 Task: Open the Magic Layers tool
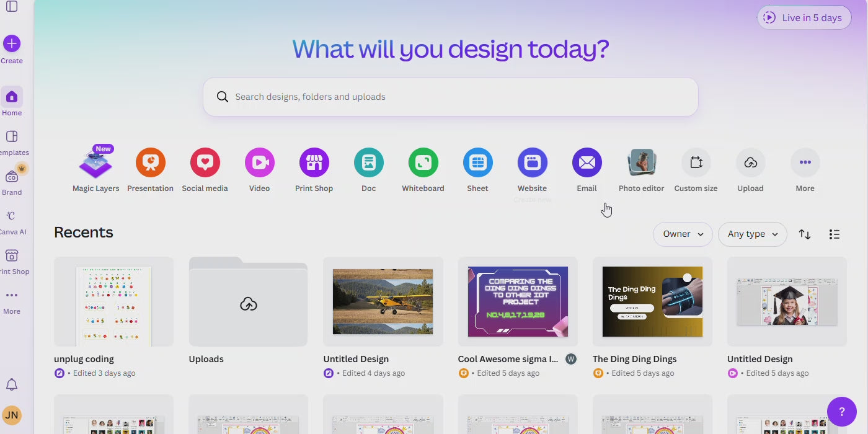point(95,164)
